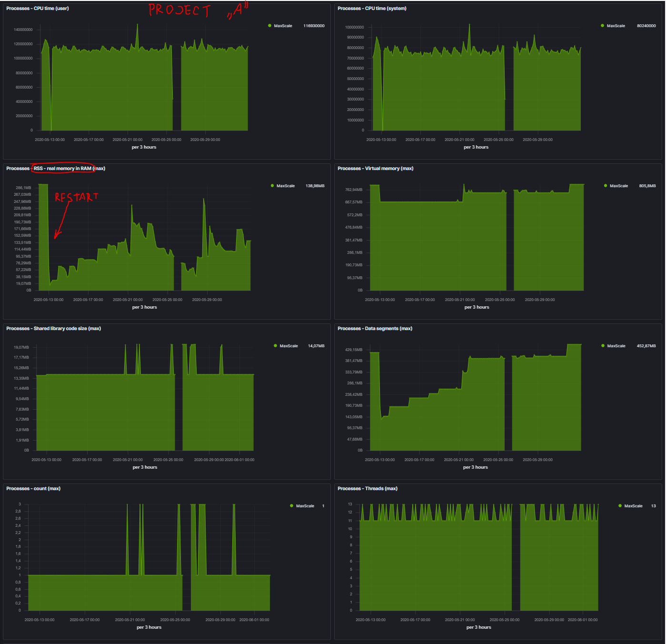Click green legend dot in Shared library panel

pyautogui.click(x=275, y=346)
